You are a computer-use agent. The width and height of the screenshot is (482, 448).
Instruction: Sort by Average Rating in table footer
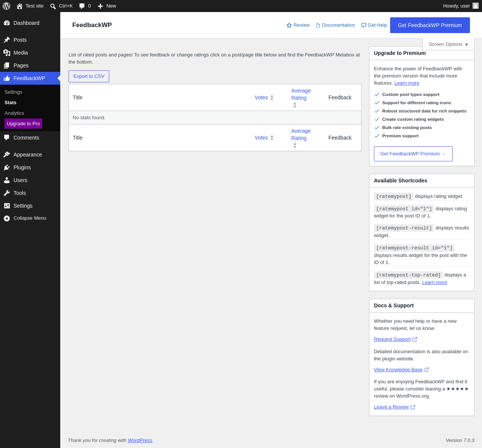301,138
